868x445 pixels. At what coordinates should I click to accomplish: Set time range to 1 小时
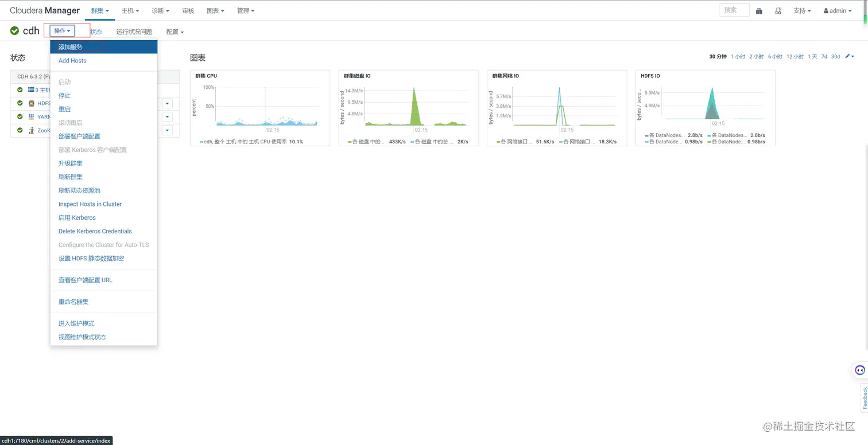click(738, 57)
